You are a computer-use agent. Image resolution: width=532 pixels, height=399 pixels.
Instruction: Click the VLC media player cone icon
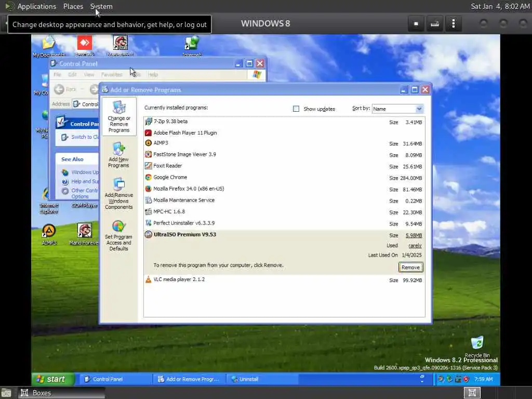click(x=148, y=280)
